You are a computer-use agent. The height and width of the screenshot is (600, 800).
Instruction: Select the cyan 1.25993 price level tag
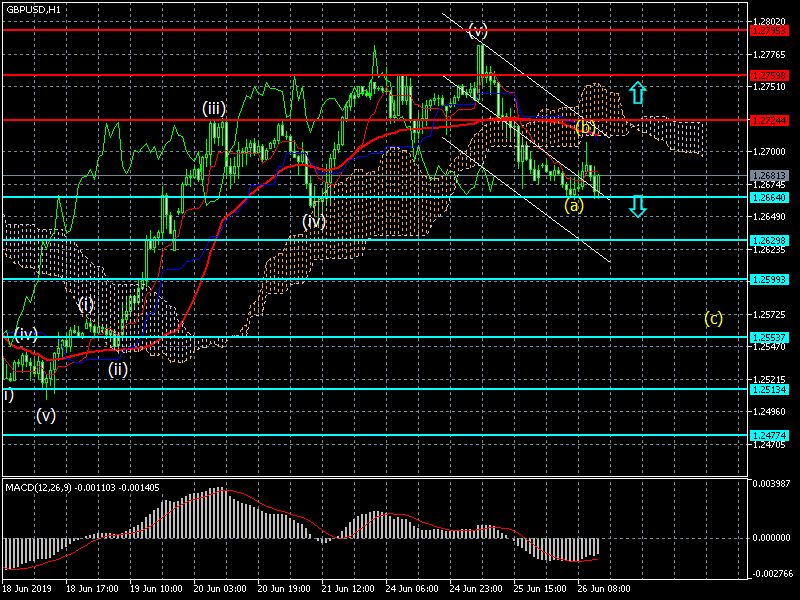click(x=769, y=279)
